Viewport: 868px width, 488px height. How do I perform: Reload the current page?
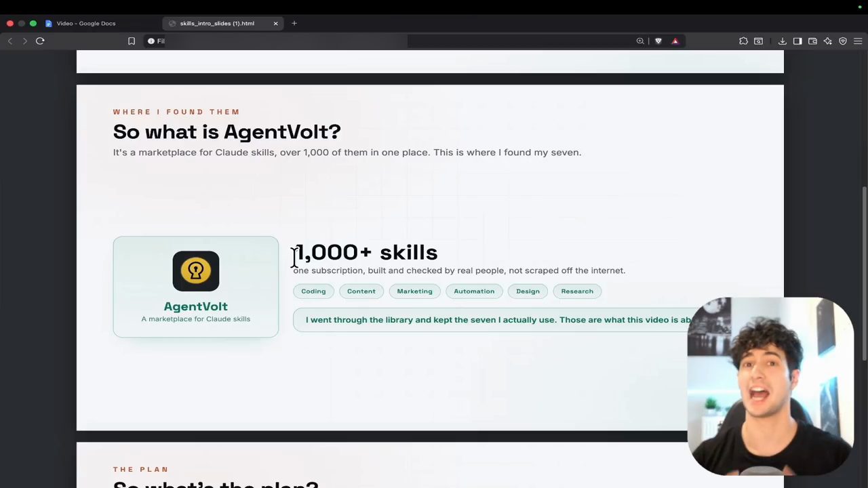[x=40, y=41]
